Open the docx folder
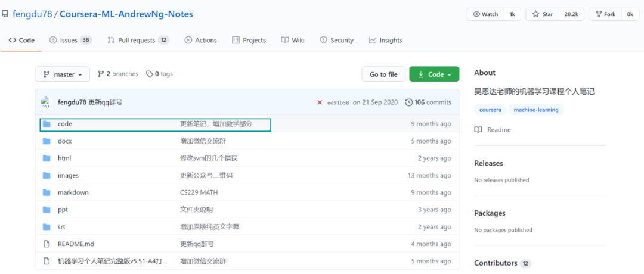This screenshot has height=274, width=644. [x=65, y=141]
